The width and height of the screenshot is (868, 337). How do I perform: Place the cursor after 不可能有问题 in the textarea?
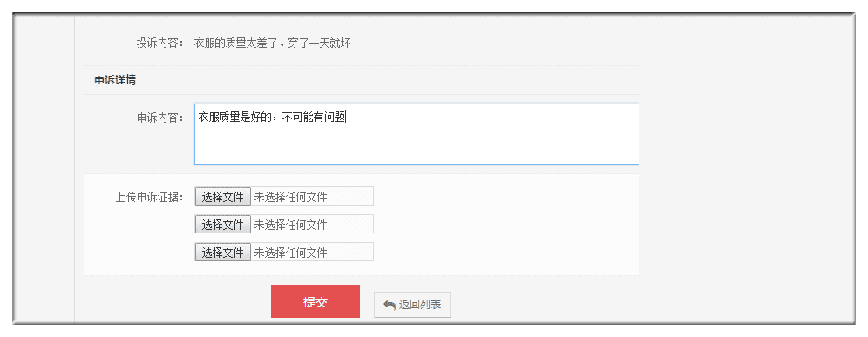347,118
